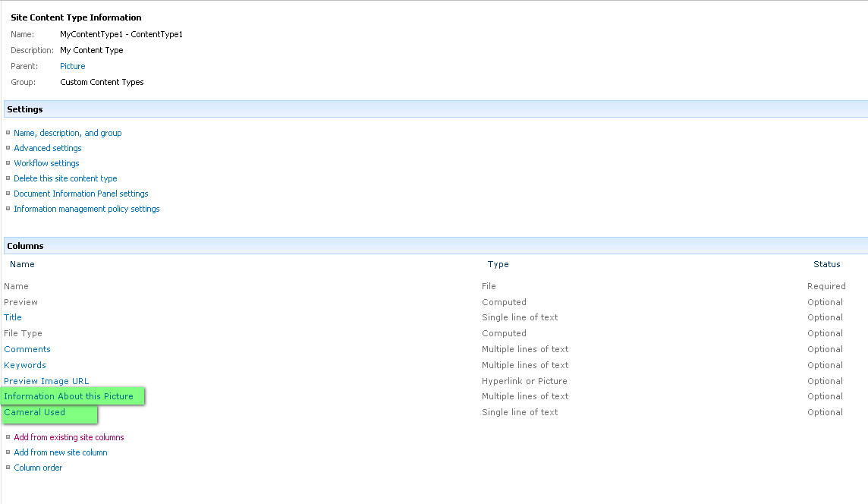The image size is (868, 504).
Task: Click 'Optional' status in Cameral Used row
Action: [825, 412]
